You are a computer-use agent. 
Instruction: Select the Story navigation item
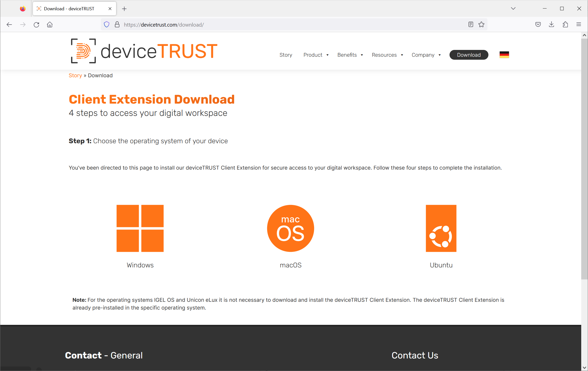(x=286, y=55)
